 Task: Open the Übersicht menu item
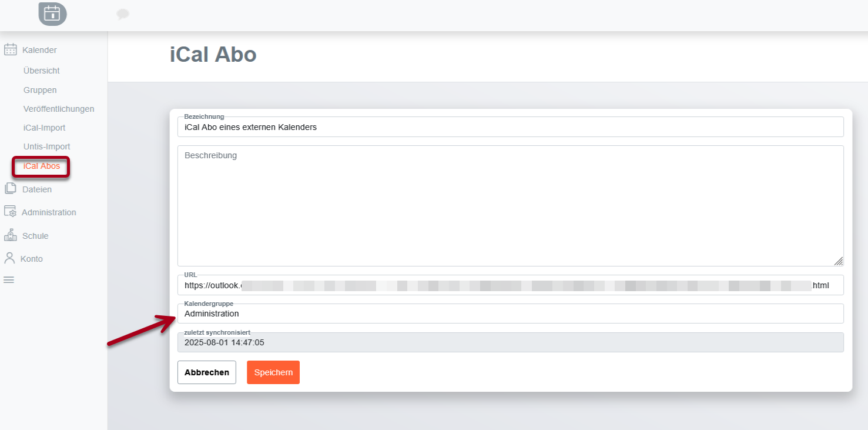pos(42,71)
